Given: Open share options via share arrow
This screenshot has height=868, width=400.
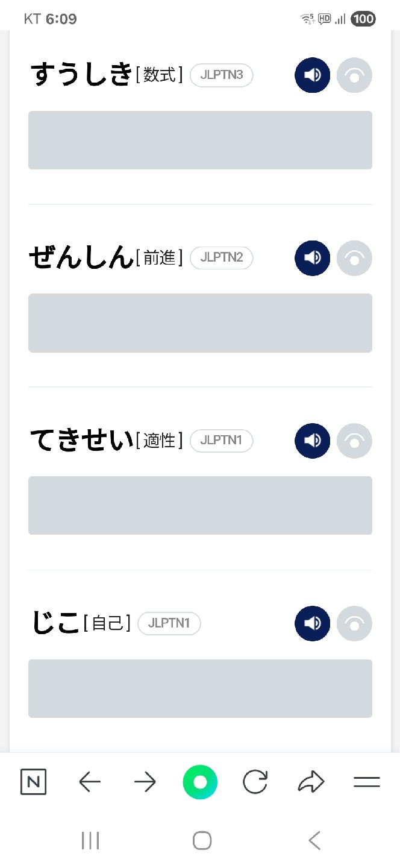Looking at the screenshot, I should 311,782.
